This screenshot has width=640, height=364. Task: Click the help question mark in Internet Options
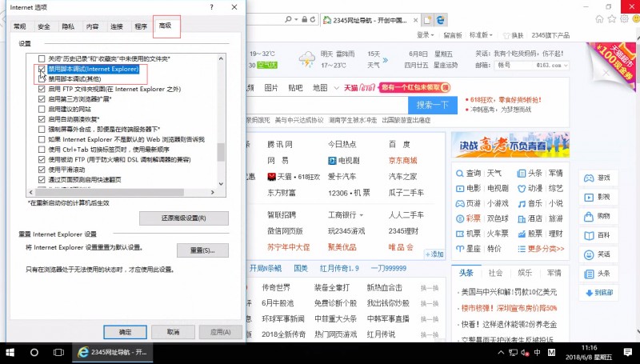pyautogui.click(x=211, y=7)
